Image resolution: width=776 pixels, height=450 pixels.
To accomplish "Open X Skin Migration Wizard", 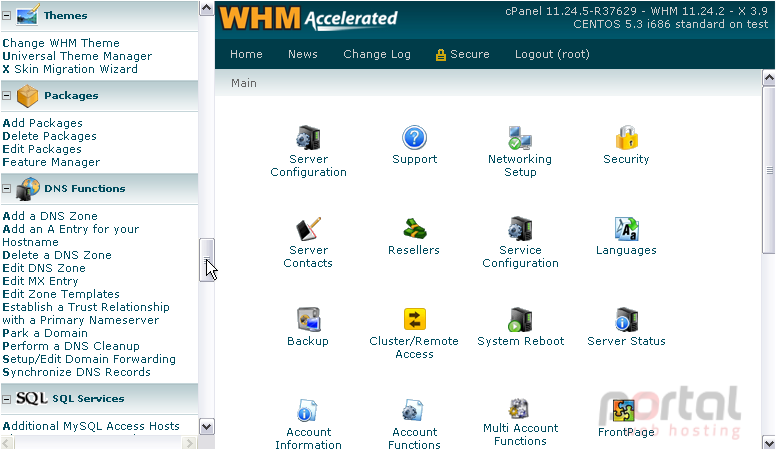I will [70, 69].
